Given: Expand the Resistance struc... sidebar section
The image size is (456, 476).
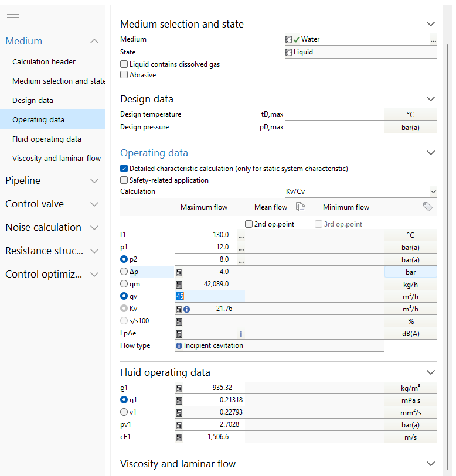Looking at the screenshot, I should [94, 251].
